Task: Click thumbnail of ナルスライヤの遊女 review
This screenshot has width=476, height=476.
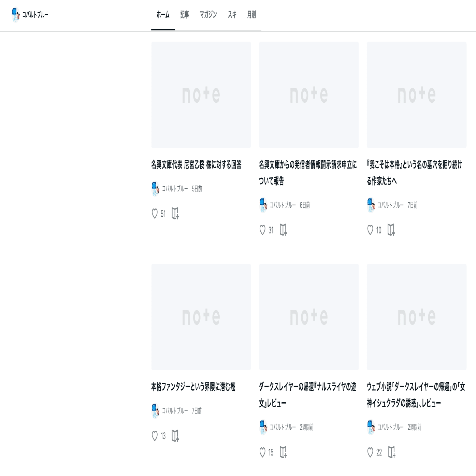Action: pos(309,317)
